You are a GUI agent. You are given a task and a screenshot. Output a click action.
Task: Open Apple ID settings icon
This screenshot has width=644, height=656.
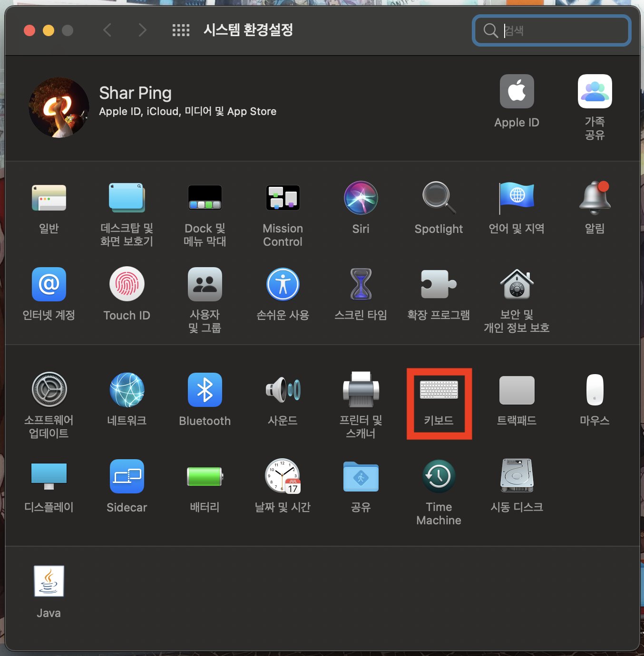[517, 91]
